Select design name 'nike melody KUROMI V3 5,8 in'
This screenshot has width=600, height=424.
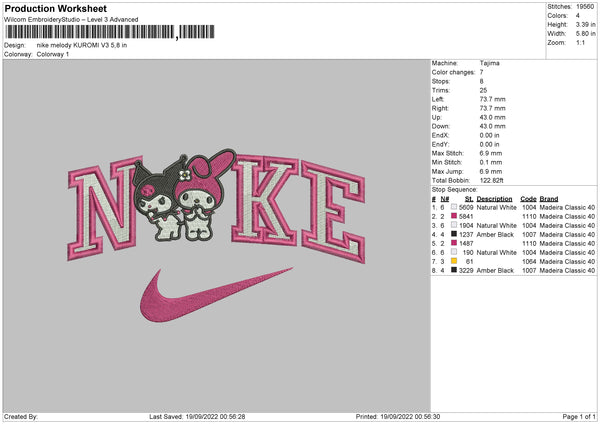82,45
